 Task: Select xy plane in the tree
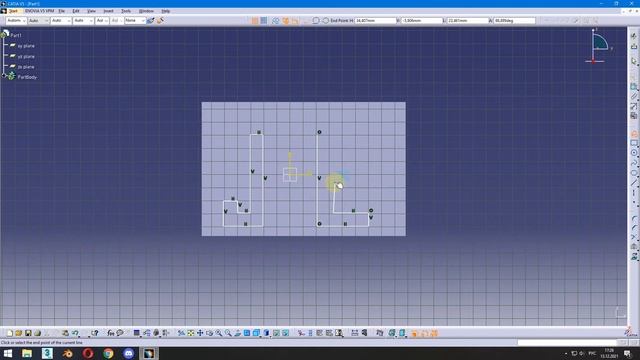(26, 46)
